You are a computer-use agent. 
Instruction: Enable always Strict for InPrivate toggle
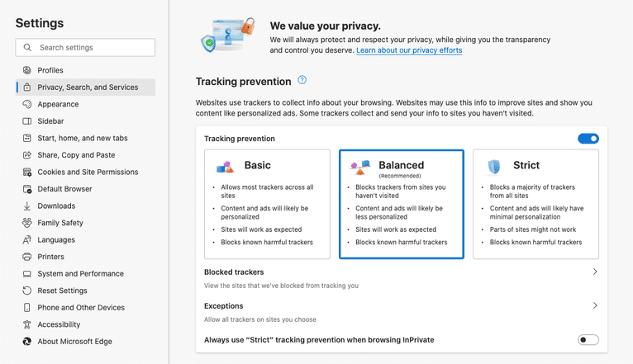(x=588, y=339)
